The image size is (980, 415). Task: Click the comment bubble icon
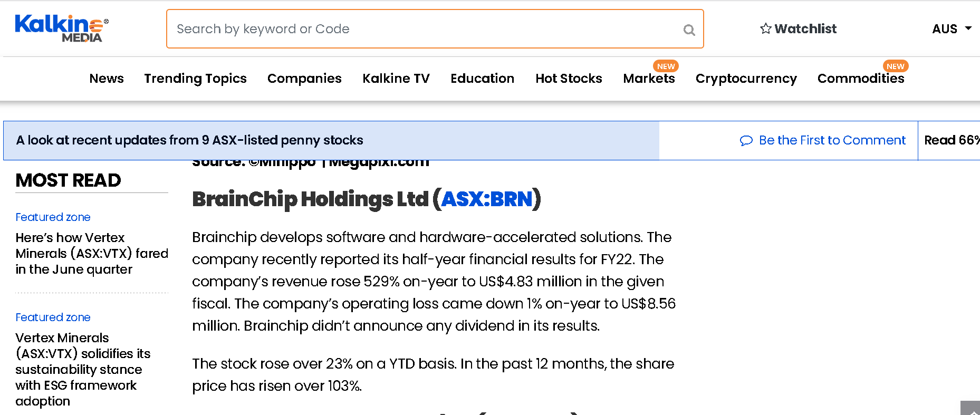coord(746,140)
